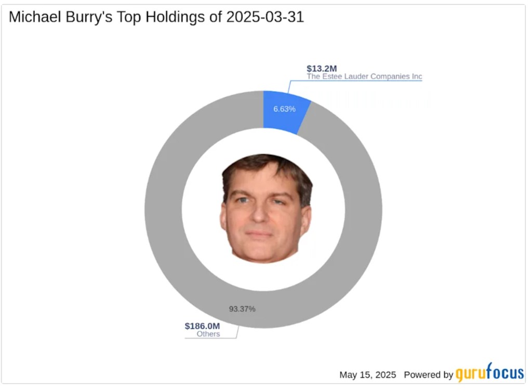Select the blue Estee Lauder donut slice
532x392 pixels.
285,112
